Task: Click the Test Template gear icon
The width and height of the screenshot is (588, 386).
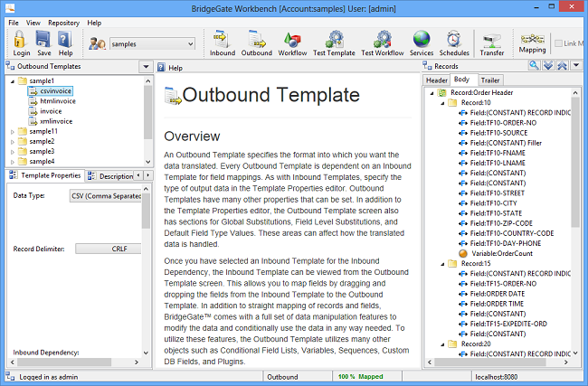Action: [x=333, y=41]
